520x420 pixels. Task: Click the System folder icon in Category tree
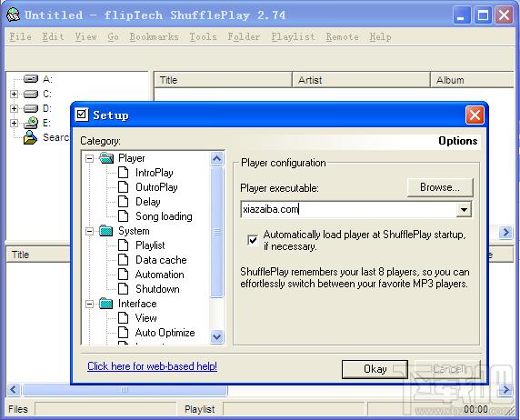click(106, 231)
